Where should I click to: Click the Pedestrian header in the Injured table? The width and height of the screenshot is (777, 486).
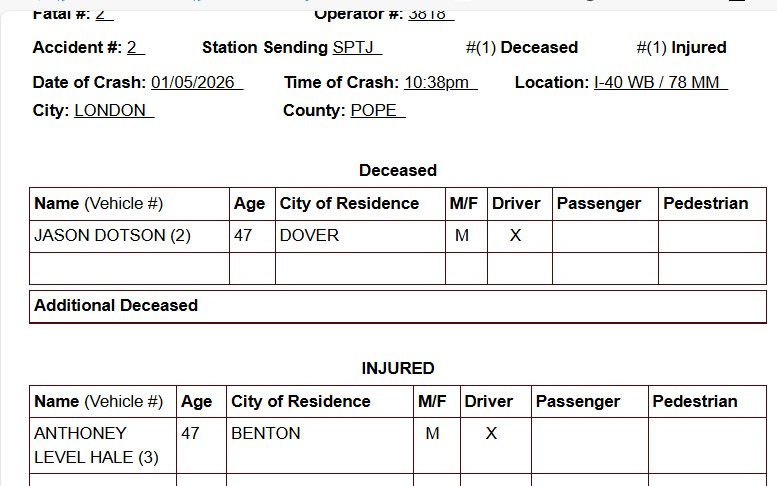coord(695,401)
